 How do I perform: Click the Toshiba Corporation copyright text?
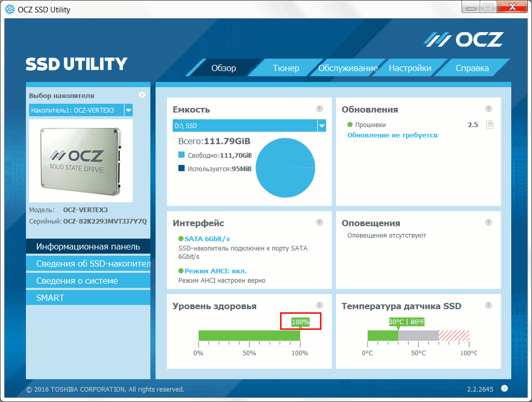(105, 389)
